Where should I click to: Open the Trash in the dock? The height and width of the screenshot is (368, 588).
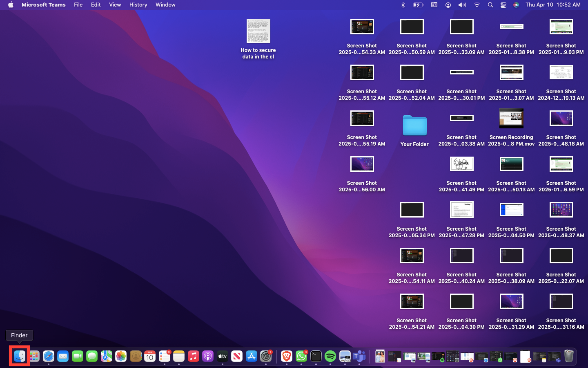[x=568, y=356]
